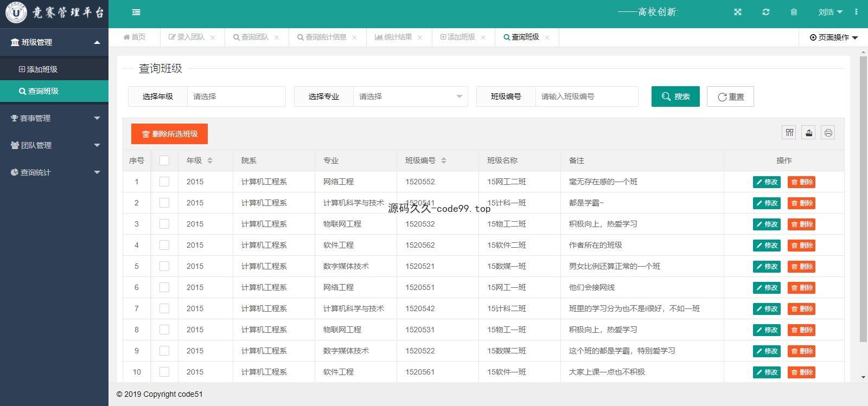868x406 pixels.
Task: Check the box for row 6 class 1520551
Action: pyautogui.click(x=164, y=287)
